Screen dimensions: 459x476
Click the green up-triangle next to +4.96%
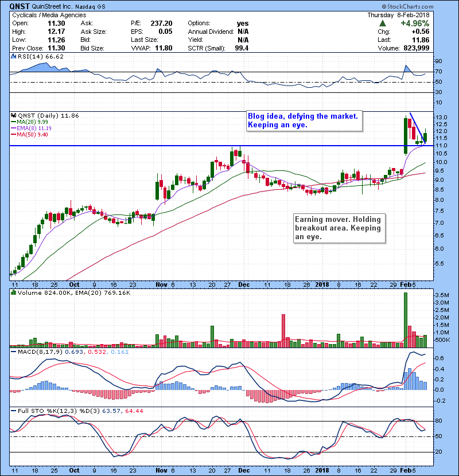[x=383, y=24]
